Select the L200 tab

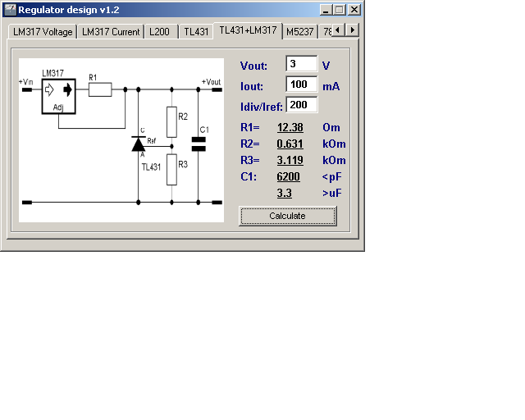161,32
